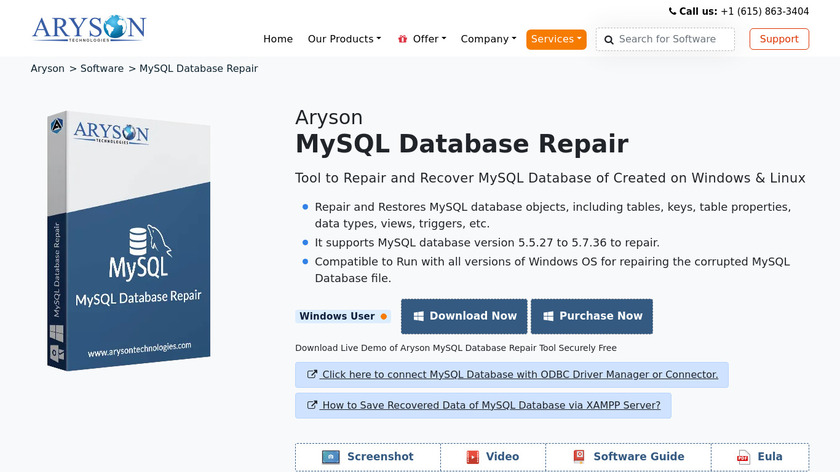Open the XAMPP Server recovered data link
This screenshot has width=840, height=472.
tap(483, 406)
